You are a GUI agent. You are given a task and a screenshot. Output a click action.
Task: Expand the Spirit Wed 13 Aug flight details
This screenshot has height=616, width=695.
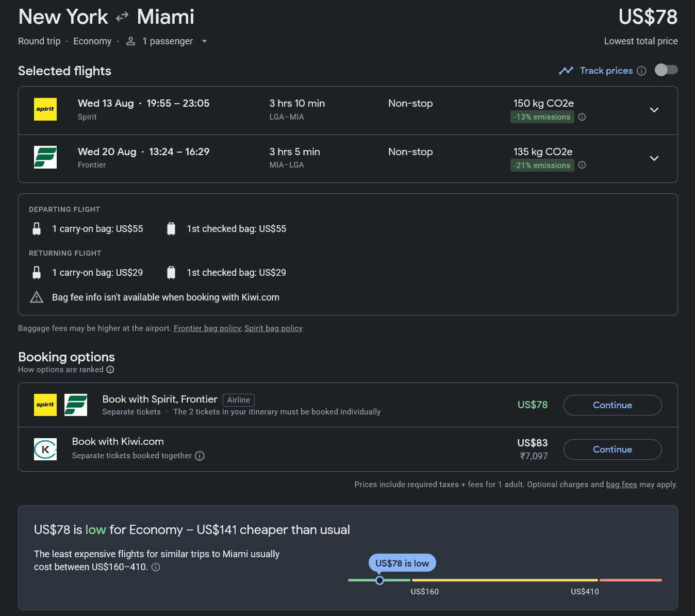tap(654, 110)
